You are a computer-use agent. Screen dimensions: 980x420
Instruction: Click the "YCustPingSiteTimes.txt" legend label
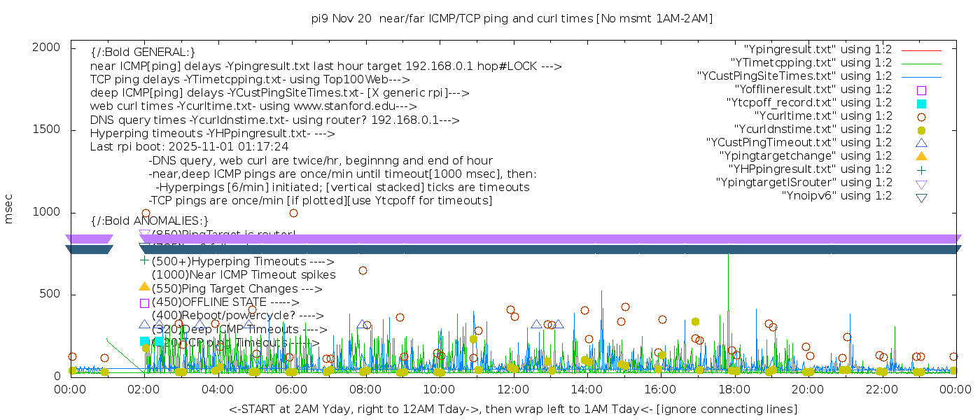794,76
